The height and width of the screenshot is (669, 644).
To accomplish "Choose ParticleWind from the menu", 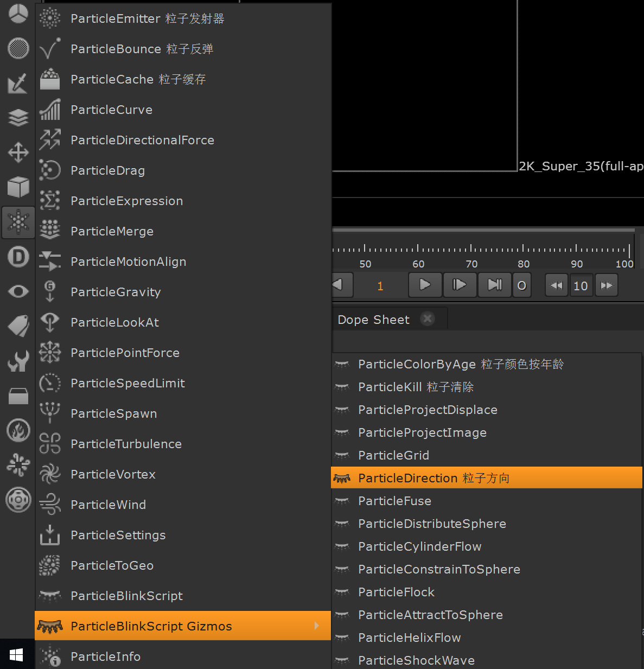I will tap(183, 505).
